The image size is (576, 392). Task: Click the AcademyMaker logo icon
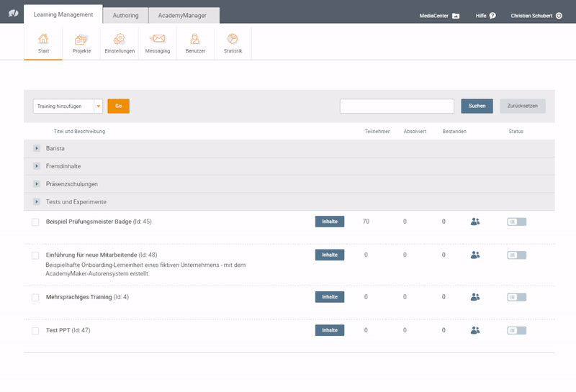14,13
